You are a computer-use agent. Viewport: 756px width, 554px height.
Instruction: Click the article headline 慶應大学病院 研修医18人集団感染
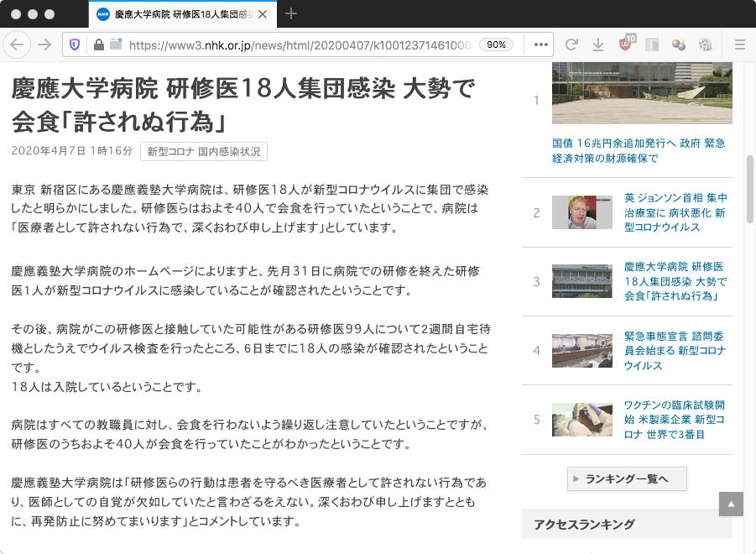tap(243, 105)
